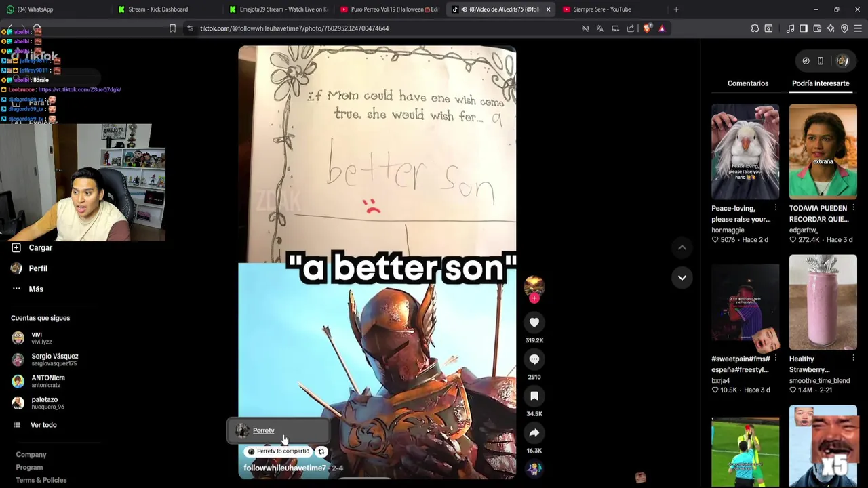Share the video using the arrow icon
Image resolution: width=868 pixels, height=488 pixels.
click(x=534, y=432)
